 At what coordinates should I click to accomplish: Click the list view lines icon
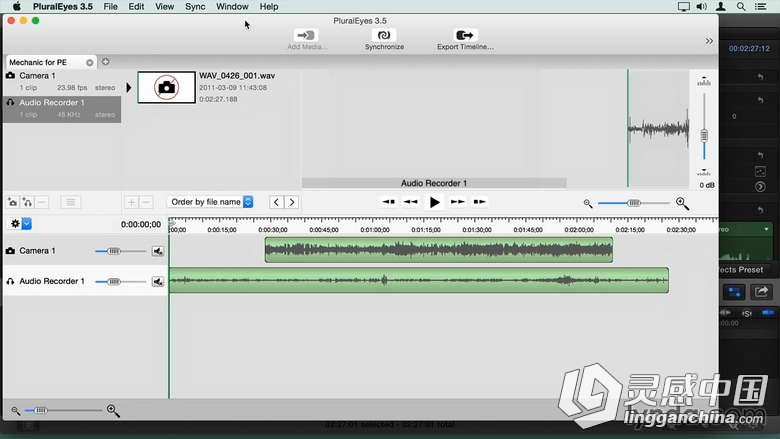coord(71,202)
